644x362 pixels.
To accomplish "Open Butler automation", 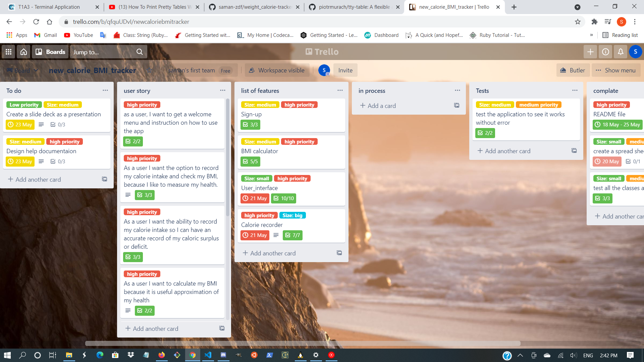I will [x=573, y=70].
